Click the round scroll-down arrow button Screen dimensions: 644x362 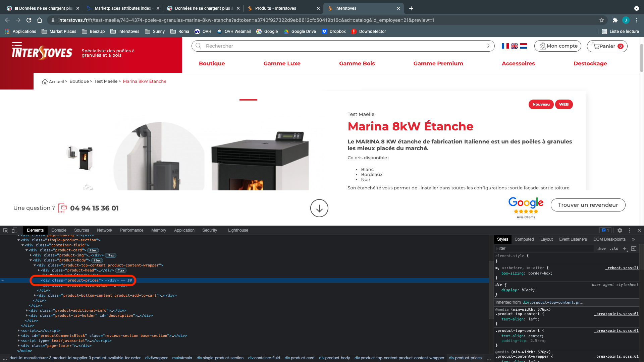pos(319,208)
